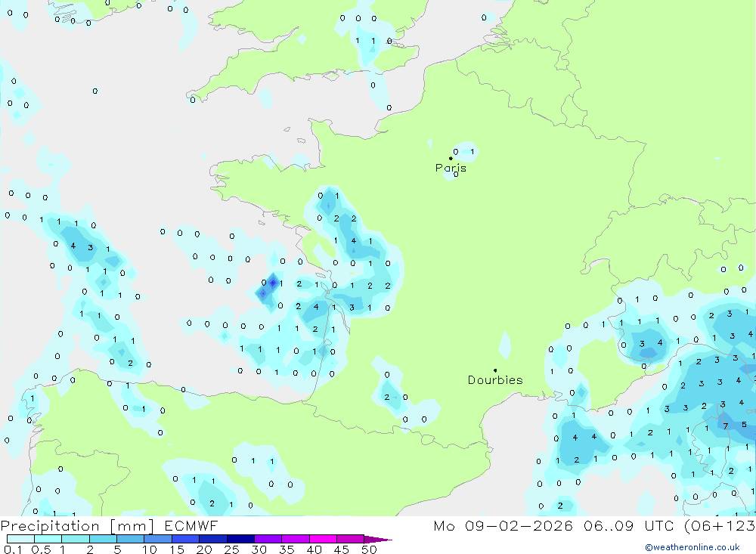Click the value 5 beside the 7
This screenshot has width=756, height=554.
coord(744,425)
